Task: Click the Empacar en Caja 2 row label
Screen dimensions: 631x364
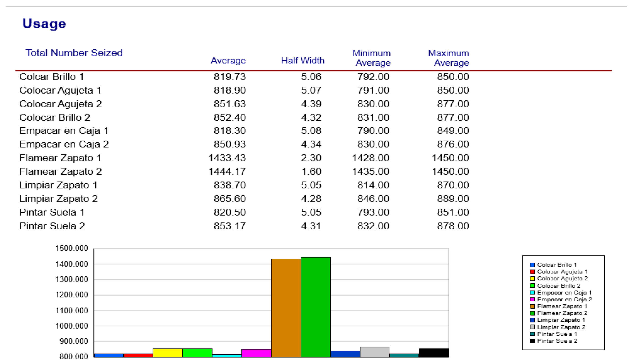Action: 64,144
